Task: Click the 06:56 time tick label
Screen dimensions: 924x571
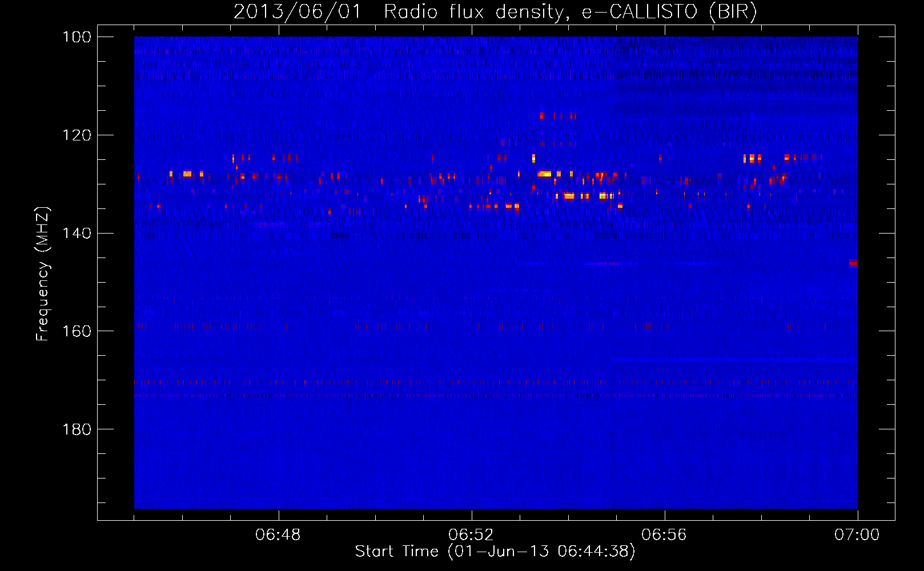Action: 664,535
